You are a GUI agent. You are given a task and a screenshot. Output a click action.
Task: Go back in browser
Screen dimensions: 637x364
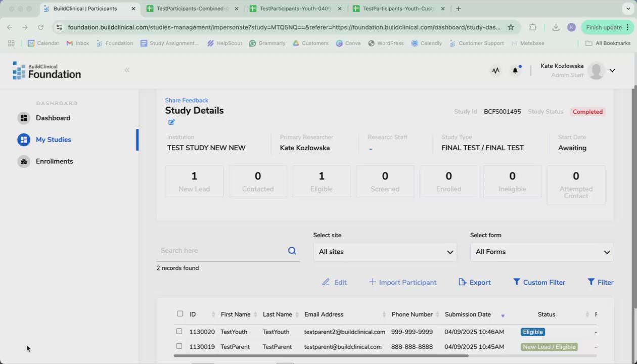10,27
